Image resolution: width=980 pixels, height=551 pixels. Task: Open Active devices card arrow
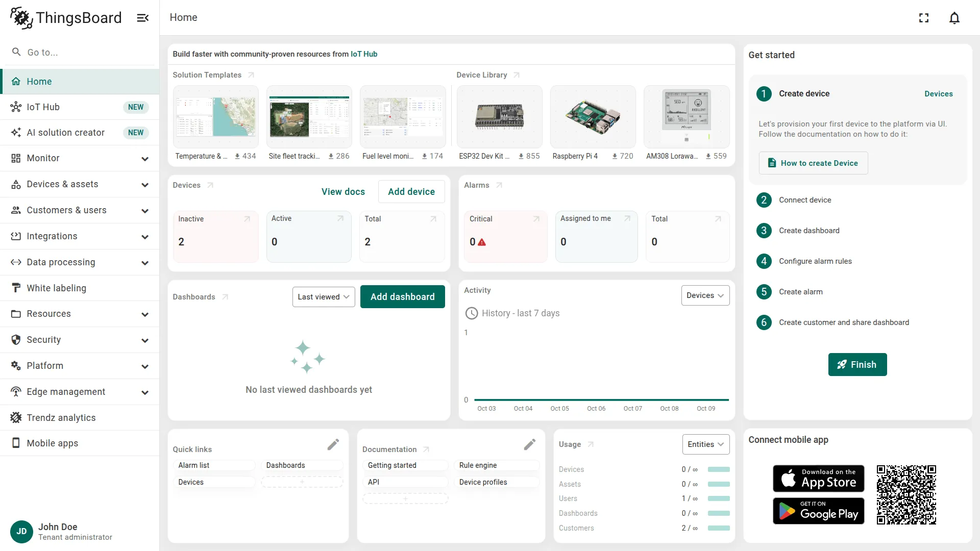pyautogui.click(x=340, y=218)
